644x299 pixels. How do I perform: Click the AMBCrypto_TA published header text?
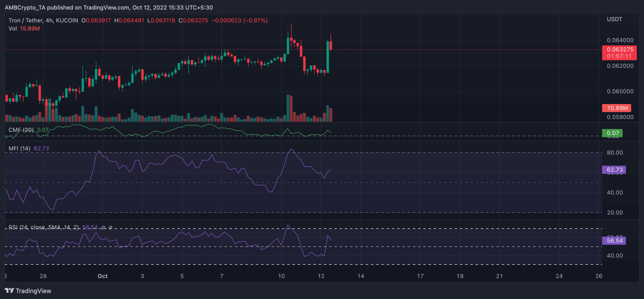point(109,8)
